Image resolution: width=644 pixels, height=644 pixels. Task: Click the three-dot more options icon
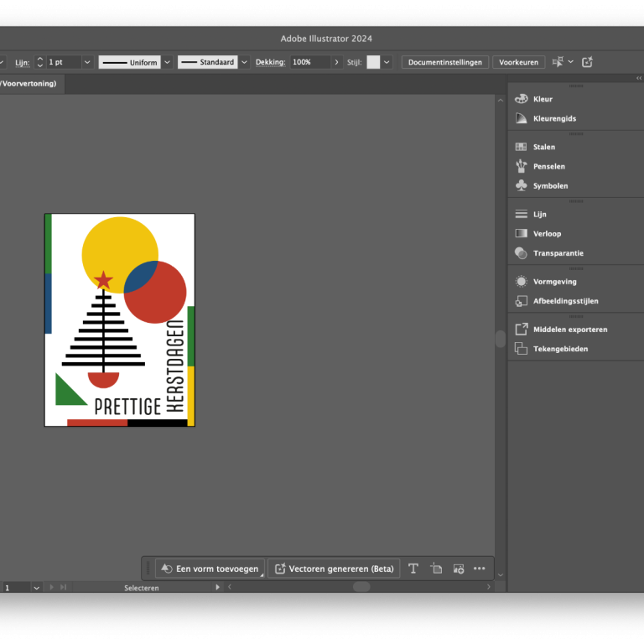click(x=480, y=569)
